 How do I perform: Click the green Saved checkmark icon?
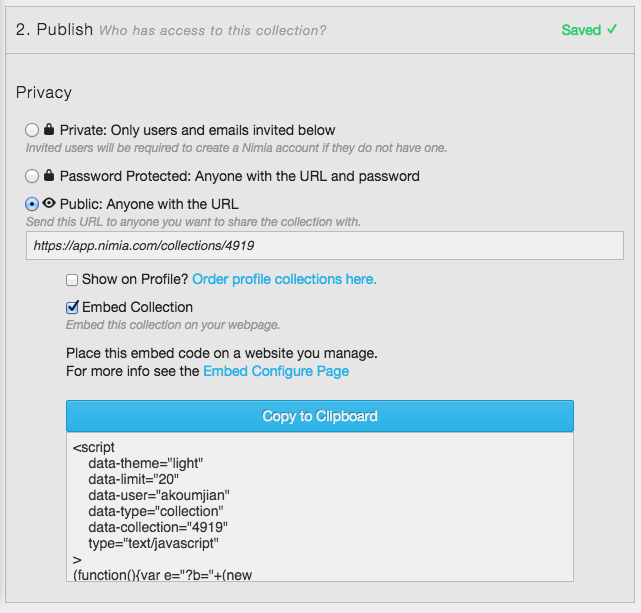pyautogui.click(x=612, y=29)
